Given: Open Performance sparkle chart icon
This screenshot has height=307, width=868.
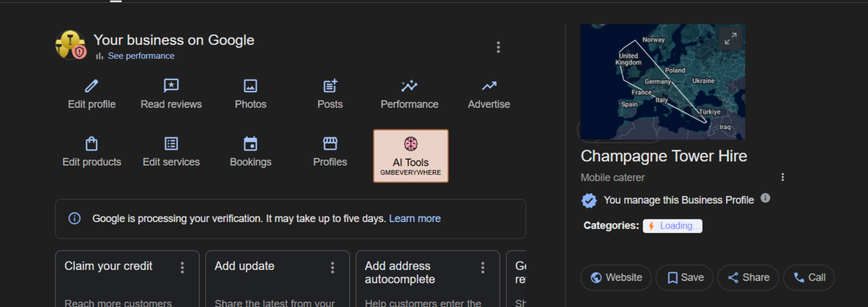Looking at the screenshot, I should (x=409, y=87).
